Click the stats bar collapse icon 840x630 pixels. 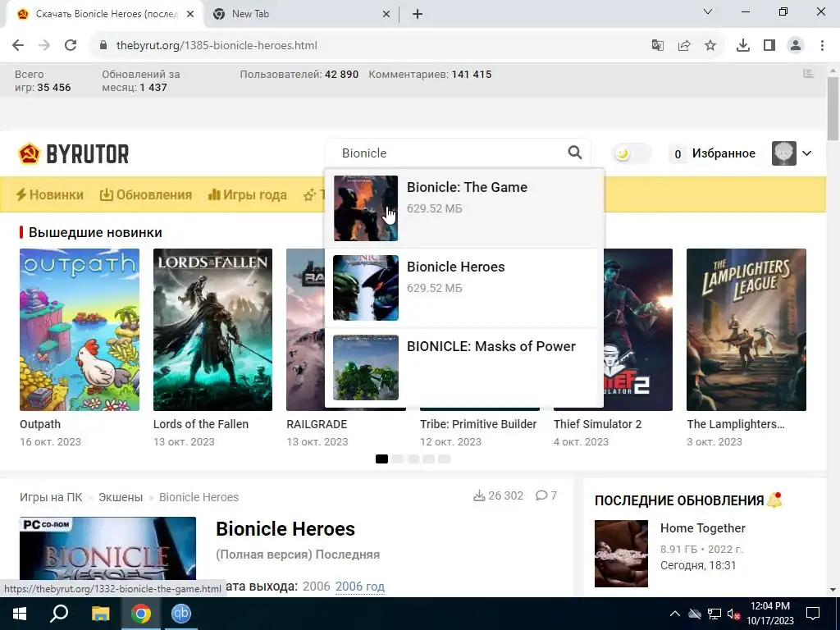(x=808, y=74)
